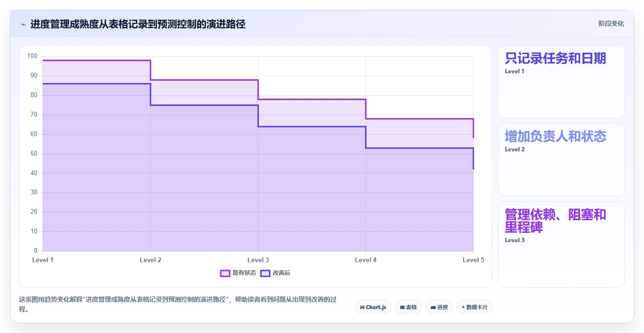This screenshot has width=644, height=333.
Task: Click the description paragraph below the chart
Action: point(178,304)
